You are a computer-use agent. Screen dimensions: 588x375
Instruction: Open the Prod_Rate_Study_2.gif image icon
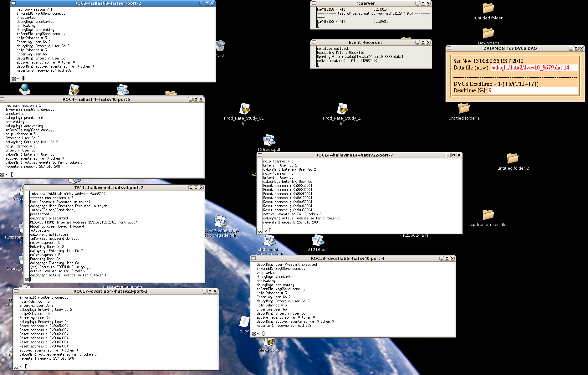[x=342, y=109]
